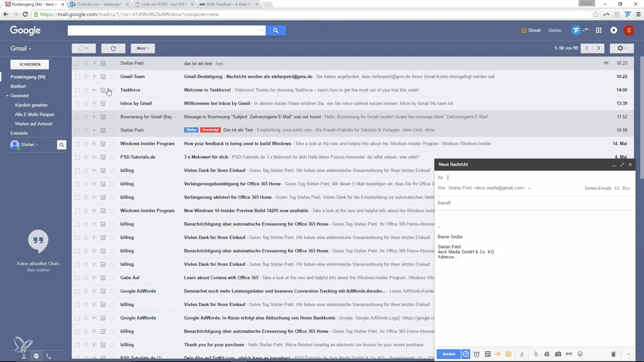Click the refresh inbox button
Screen dimensions: 644x362
point(113,49)
